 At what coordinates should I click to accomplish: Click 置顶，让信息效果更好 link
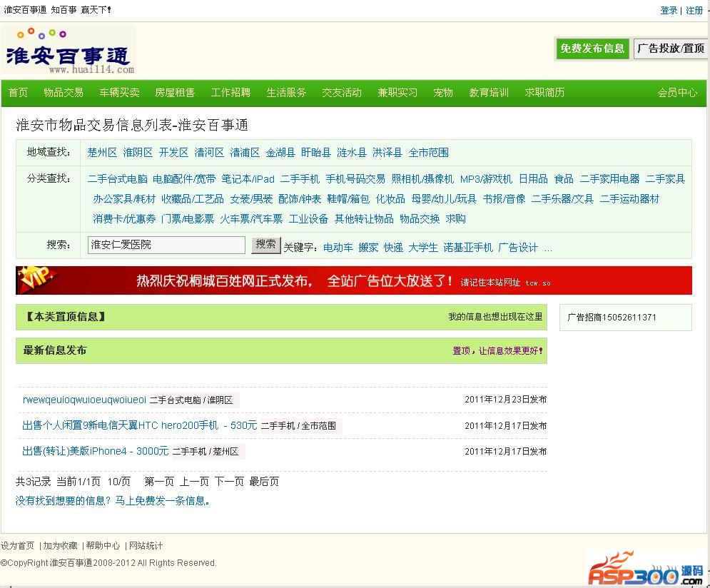point(497,351)
